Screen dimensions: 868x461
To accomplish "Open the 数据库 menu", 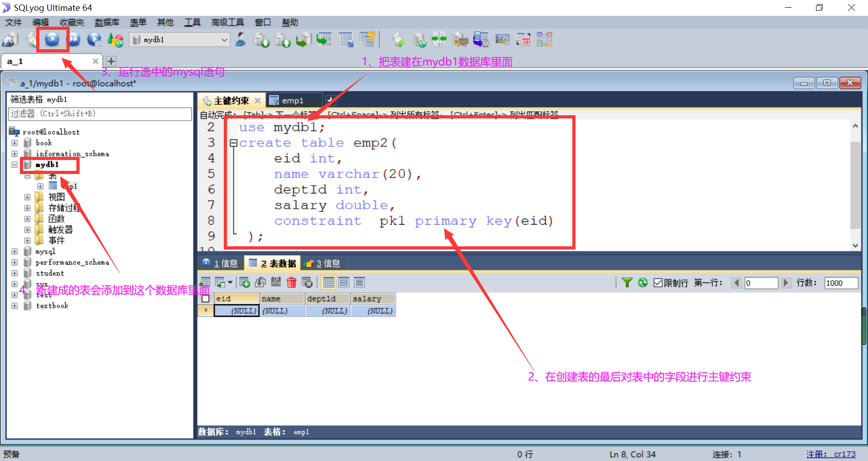I will [x=107, y=22].
